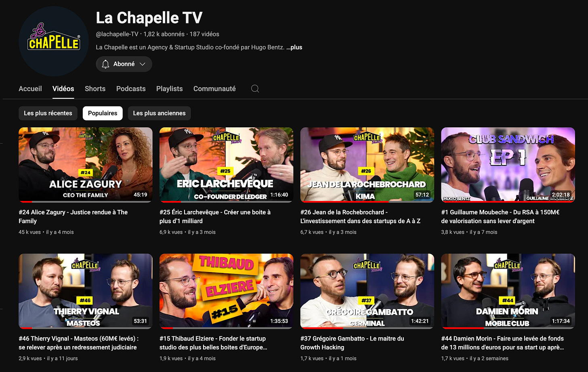Click title '#46 Thierry Vignal - Masteos' link
This screenshot has width=588, height=372.
[79, 343]
